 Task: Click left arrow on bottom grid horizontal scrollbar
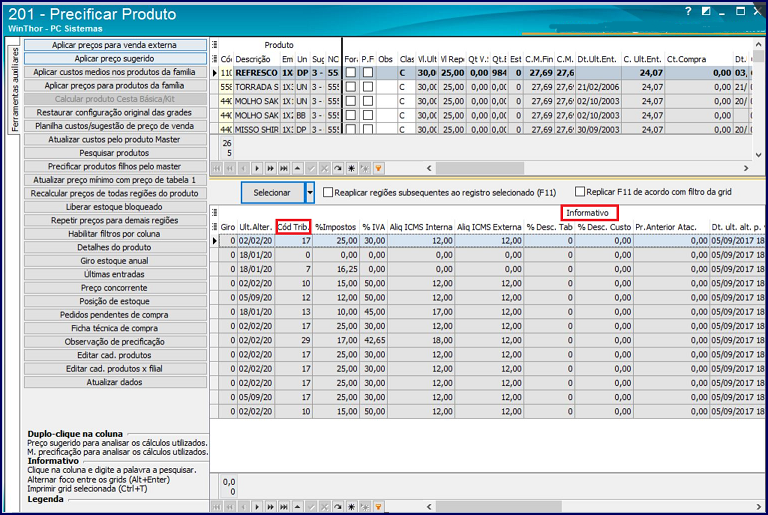[429, 506]
